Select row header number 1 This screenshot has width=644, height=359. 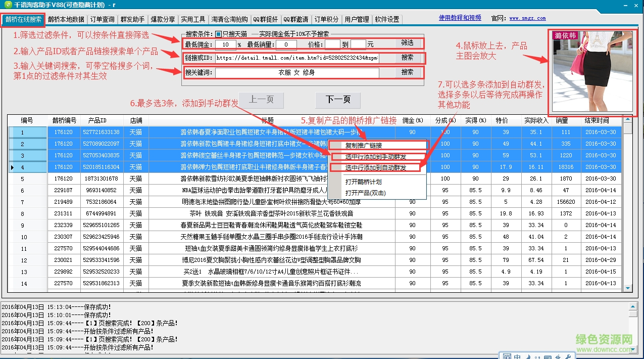[27, 132]
